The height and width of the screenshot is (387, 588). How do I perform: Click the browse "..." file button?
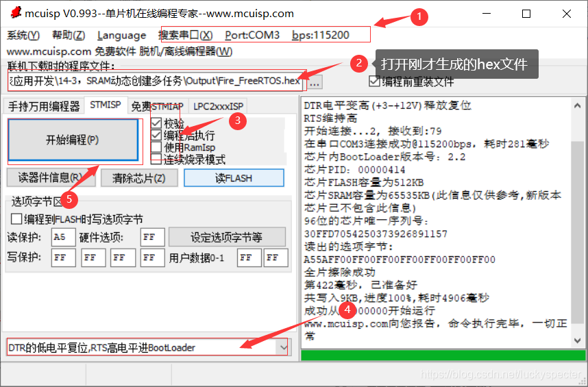coord(315,83)
